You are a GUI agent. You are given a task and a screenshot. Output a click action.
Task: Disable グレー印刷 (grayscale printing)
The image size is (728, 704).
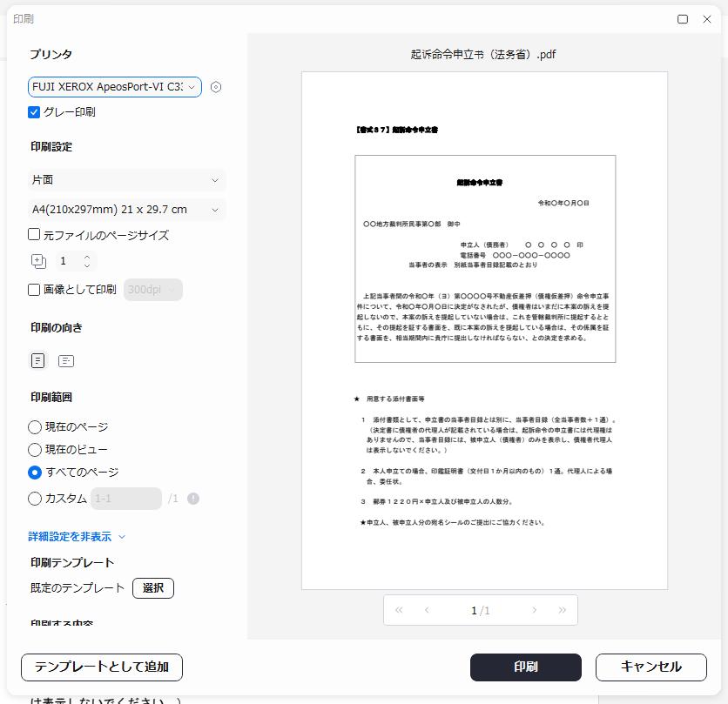(x=35, y=111)
